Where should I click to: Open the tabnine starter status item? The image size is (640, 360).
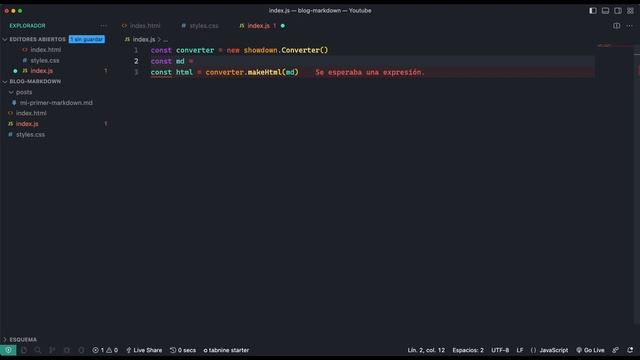pyautogui.click(x=226, y=350)
